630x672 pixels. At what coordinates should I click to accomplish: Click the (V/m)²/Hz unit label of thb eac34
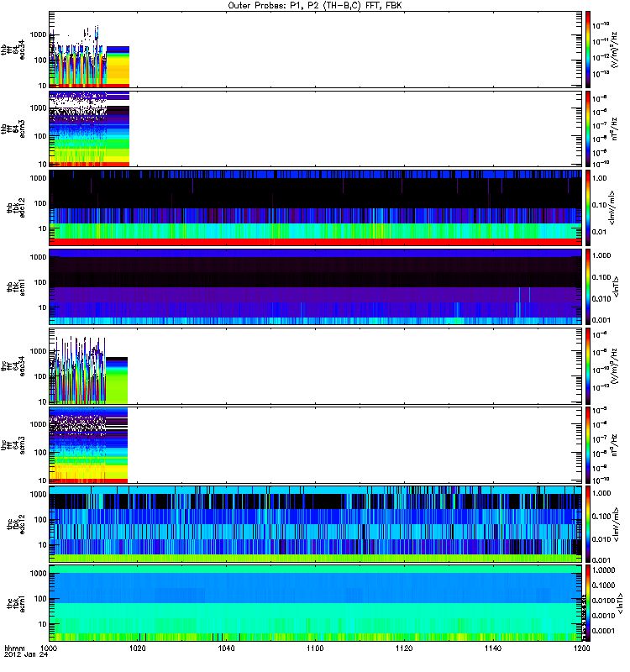615,50
